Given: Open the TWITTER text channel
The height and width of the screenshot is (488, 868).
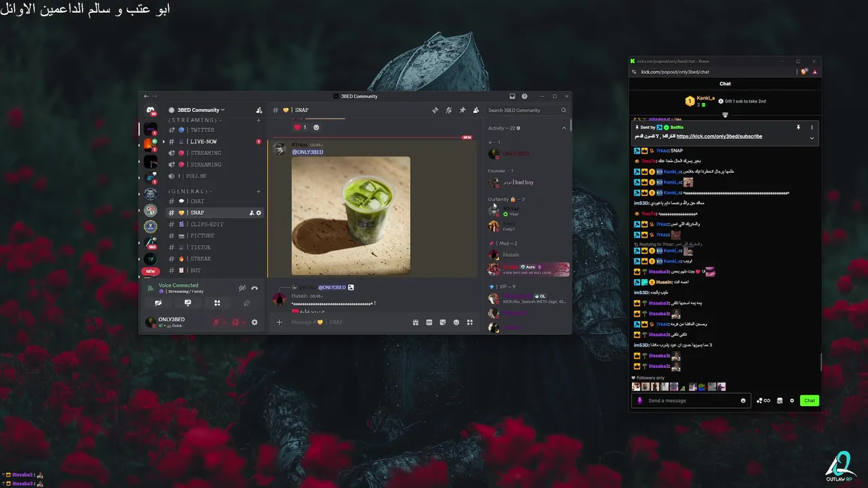Looking at the screenshot, I should pos(214,130).
